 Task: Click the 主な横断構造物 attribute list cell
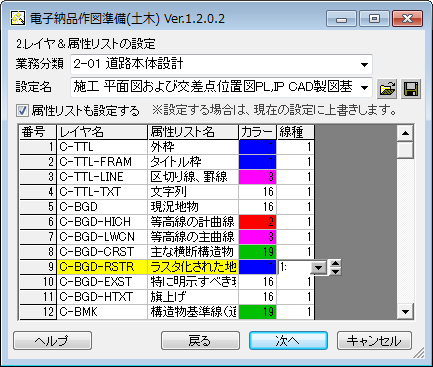coord(193,252)
